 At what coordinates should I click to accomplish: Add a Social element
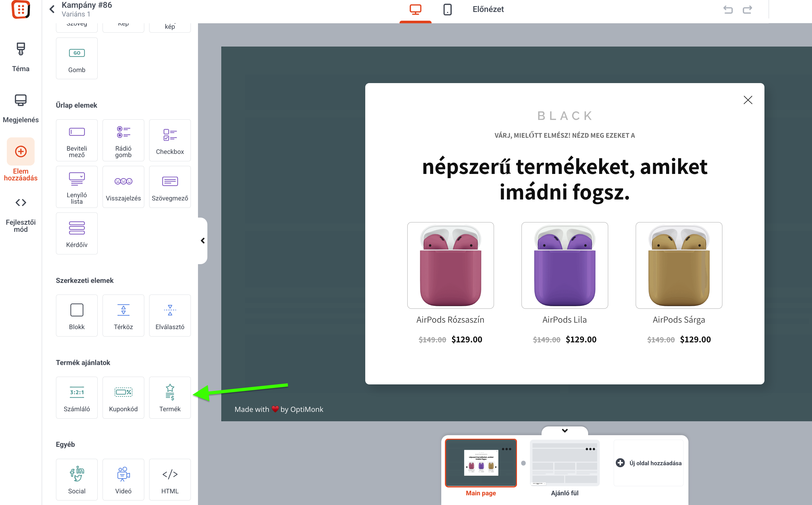point(77,479)
